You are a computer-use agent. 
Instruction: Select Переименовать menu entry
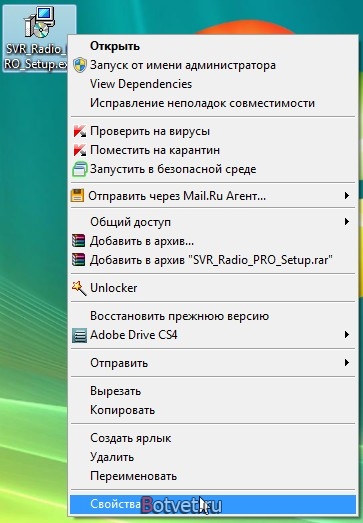coord(213,476)
